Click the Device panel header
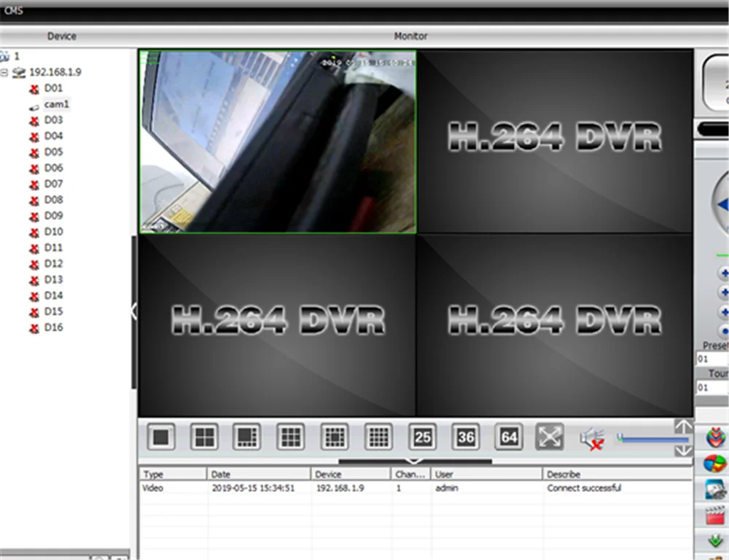 (x=62, y=36)
